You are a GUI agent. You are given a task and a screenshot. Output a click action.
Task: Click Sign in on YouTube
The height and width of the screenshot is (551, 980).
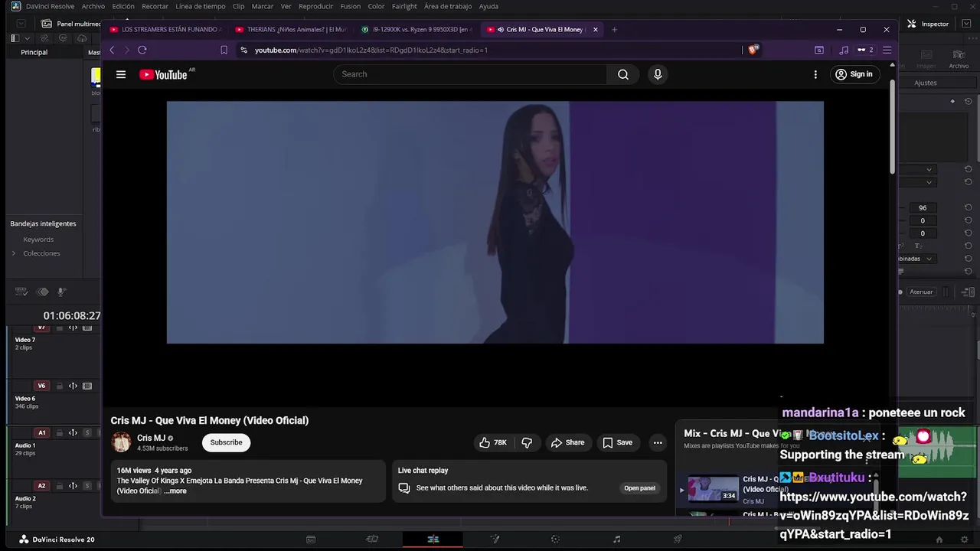pyautogui.click(x=854, y=74)
